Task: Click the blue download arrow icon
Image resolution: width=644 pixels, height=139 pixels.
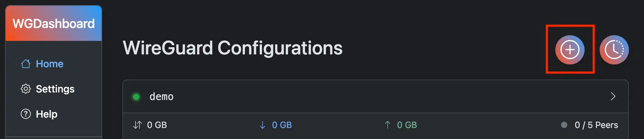Action: 262,125
